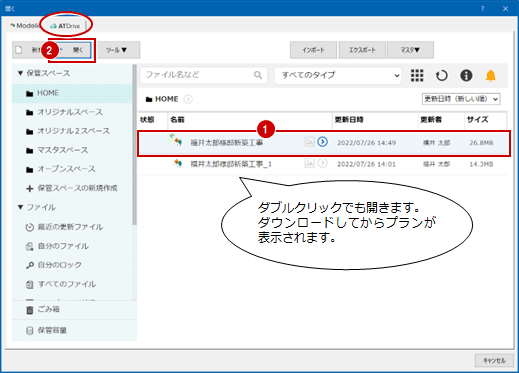
Task: Open the すべてのタイプ type filter dropdown
Action: 338,75
